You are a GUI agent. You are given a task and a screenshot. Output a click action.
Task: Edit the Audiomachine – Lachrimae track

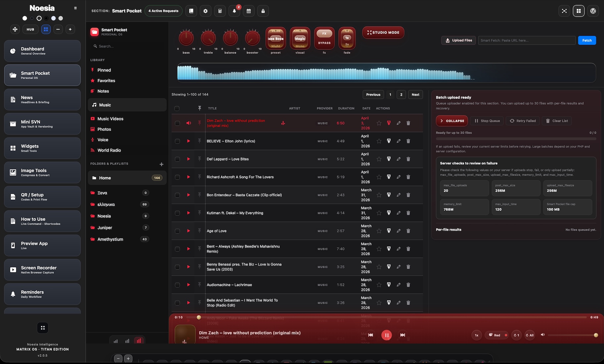398,285
